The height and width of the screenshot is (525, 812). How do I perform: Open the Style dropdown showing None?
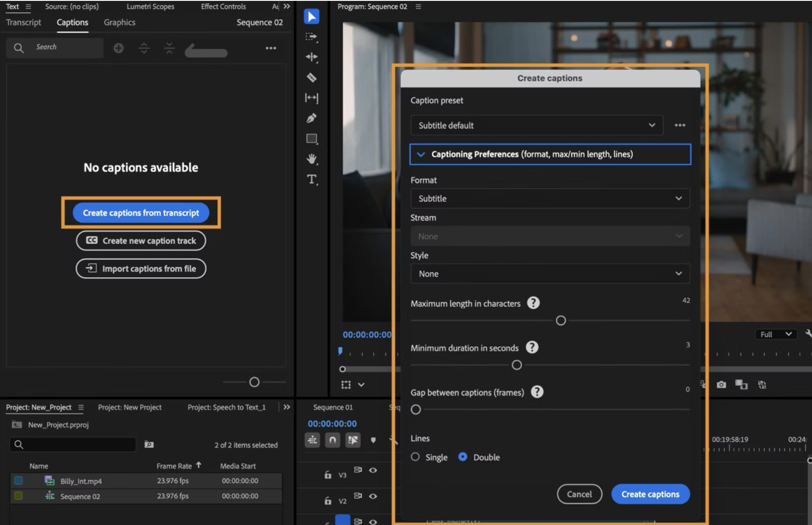point(550,274)
